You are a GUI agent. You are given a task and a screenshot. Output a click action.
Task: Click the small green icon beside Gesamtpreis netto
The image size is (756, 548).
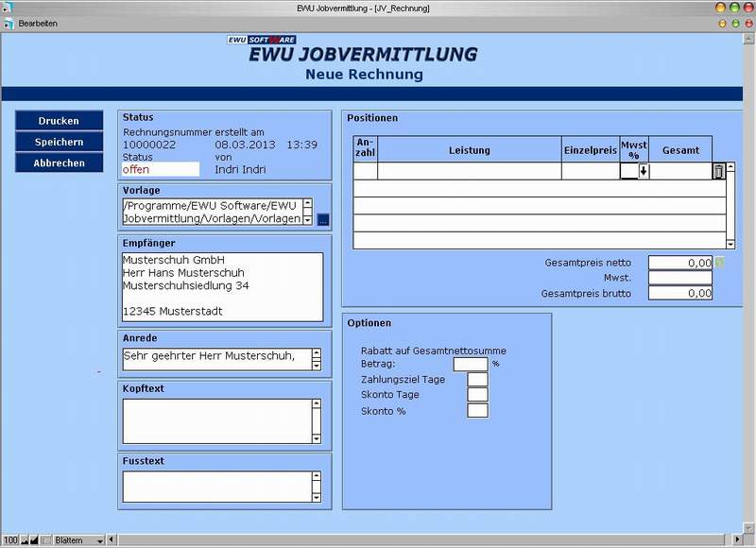pos(719,263)
